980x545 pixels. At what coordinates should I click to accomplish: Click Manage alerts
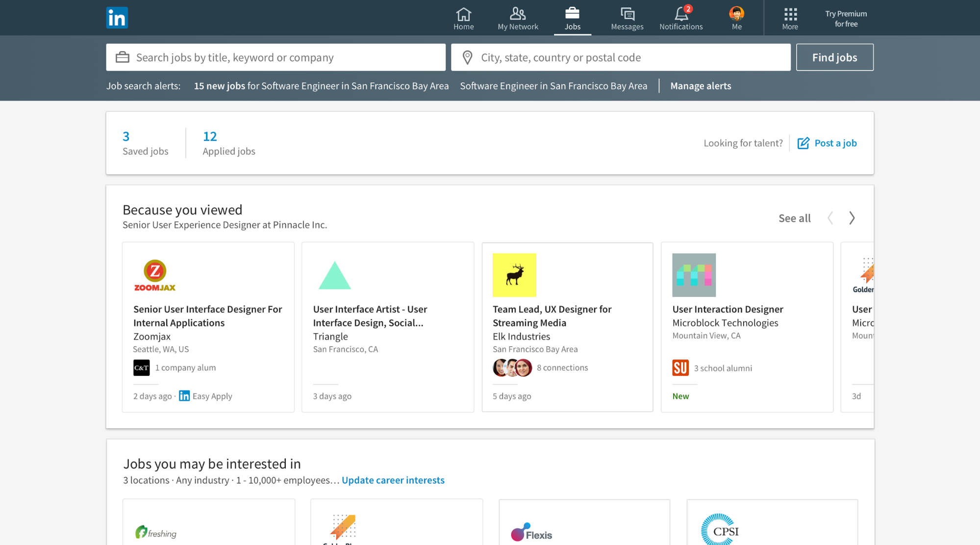[x=701, y=85]
